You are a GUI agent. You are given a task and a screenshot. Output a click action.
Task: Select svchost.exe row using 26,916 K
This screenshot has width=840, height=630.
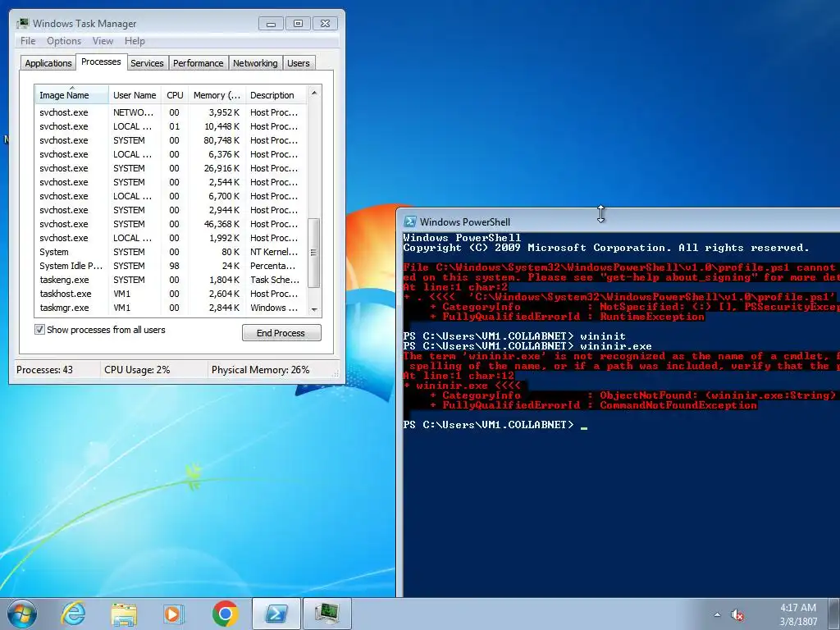171,168
